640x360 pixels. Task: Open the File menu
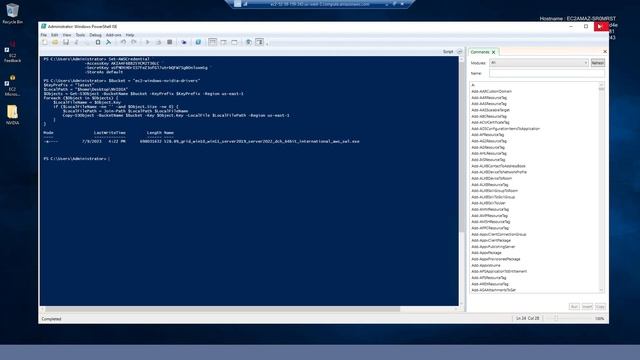(x=44, y=35)
